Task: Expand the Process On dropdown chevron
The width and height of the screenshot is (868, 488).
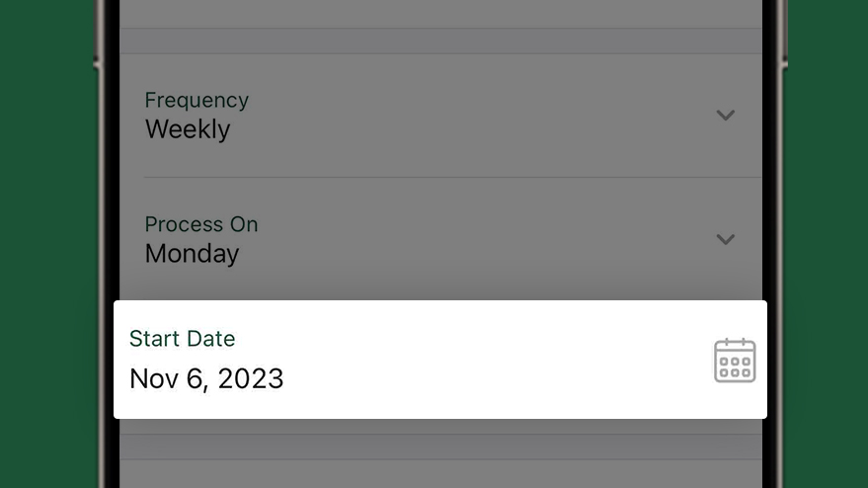Action: click(725, 239)
